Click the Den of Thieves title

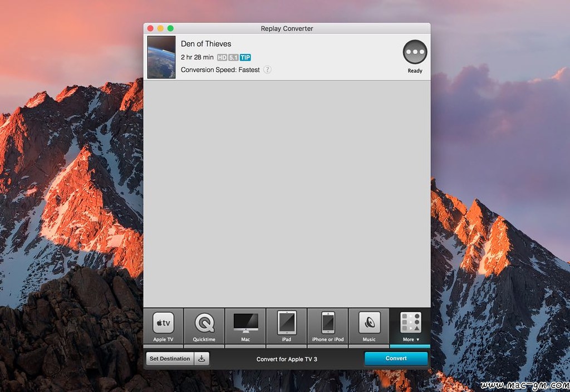[206, 44]
